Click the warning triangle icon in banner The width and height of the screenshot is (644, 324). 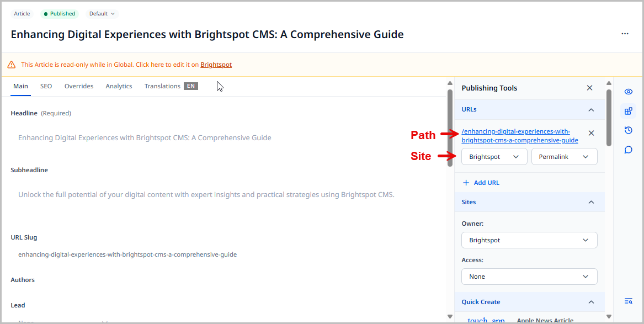click(x=11, y=65)
